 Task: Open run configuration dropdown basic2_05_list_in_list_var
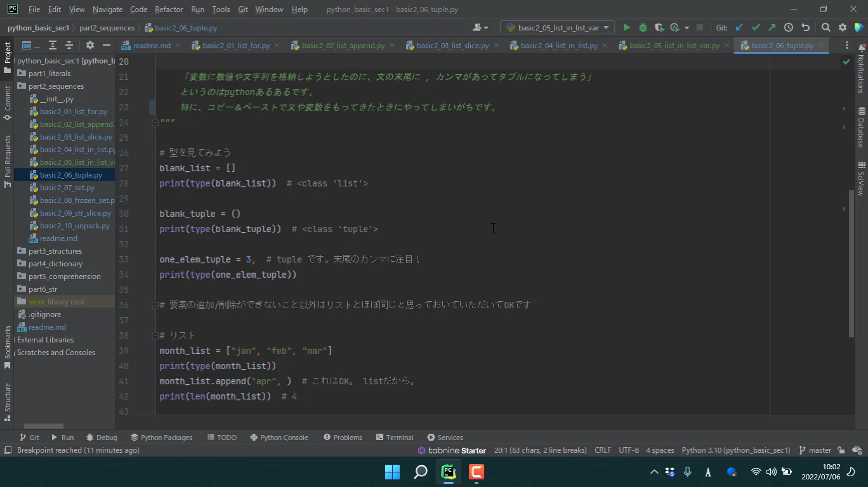[558, 27]
